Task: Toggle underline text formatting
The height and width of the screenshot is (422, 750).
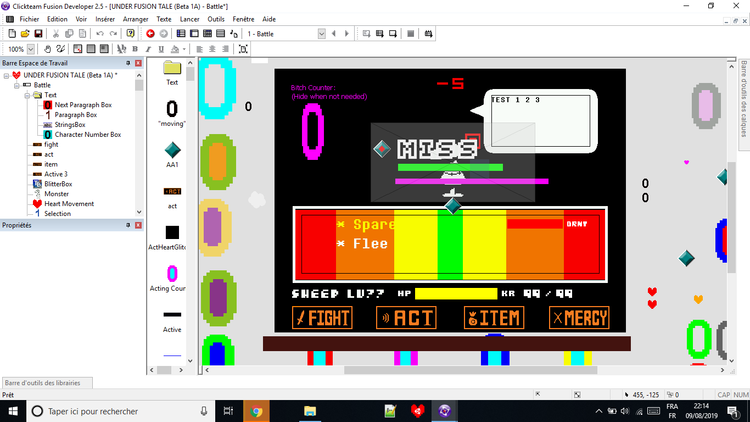Action: 161,49
